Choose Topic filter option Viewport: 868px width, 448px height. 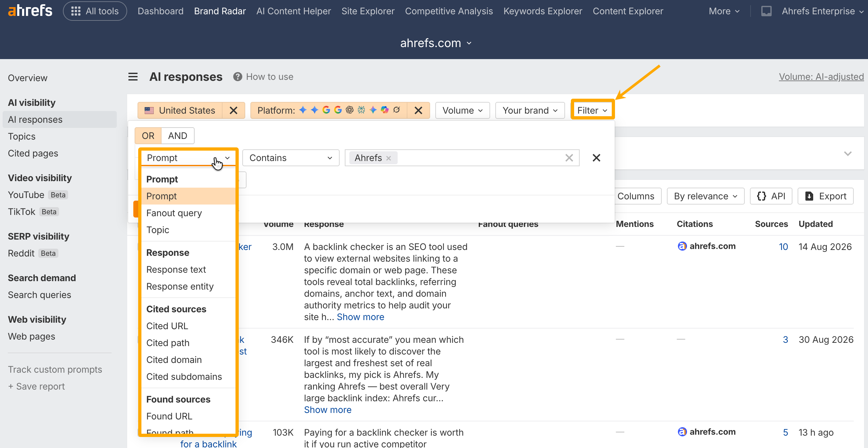coord(188,230)
